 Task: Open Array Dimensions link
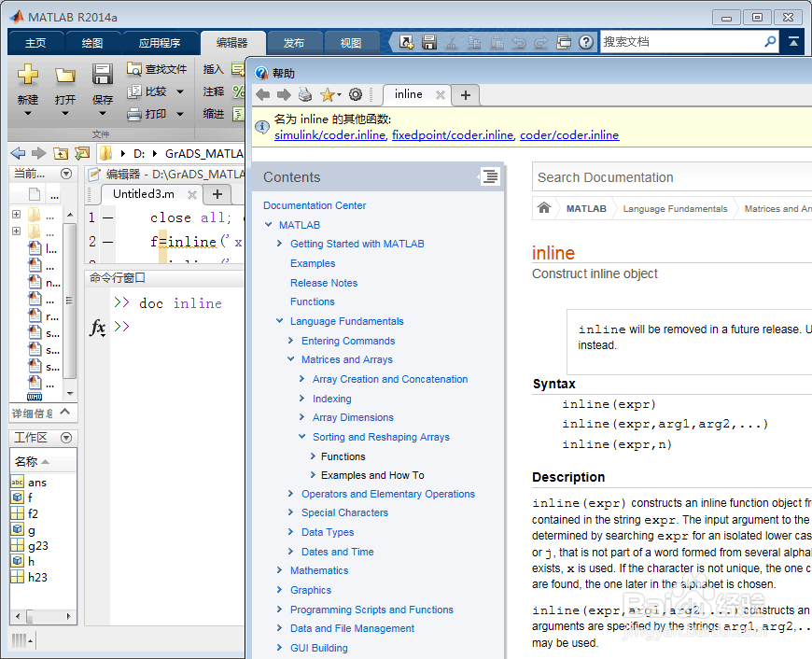(353, 417)
